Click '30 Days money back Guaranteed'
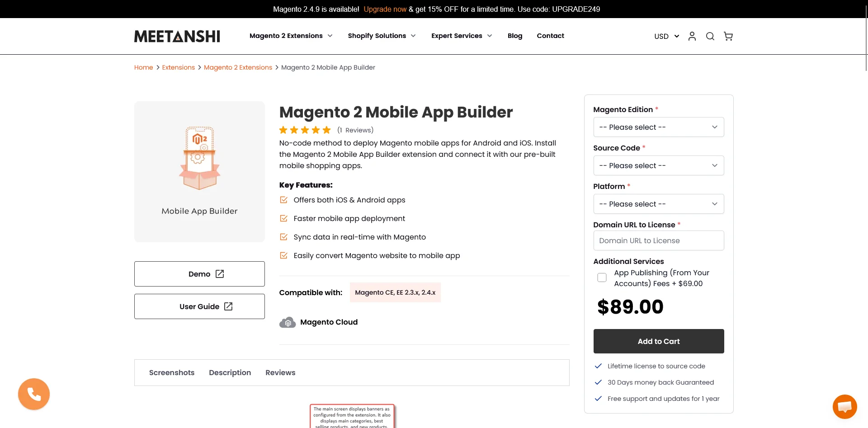The width and height of the screenshot is (868, 428). coord(661,382)
